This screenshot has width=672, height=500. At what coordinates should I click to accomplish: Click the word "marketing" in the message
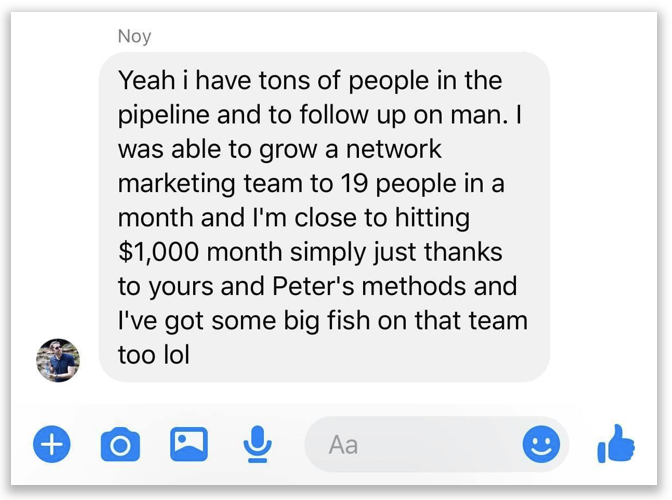point(177,184)
